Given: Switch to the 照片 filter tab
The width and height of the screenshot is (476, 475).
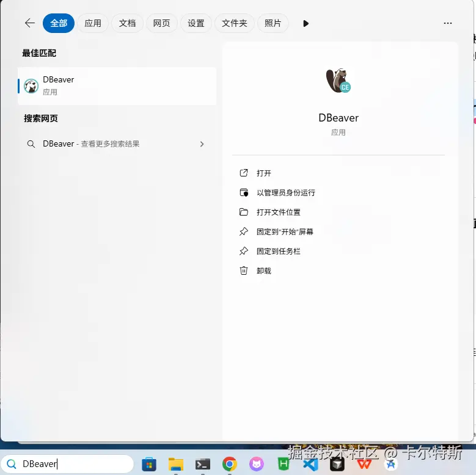Looking at the screenshot, I should click(x=273, y=23).
